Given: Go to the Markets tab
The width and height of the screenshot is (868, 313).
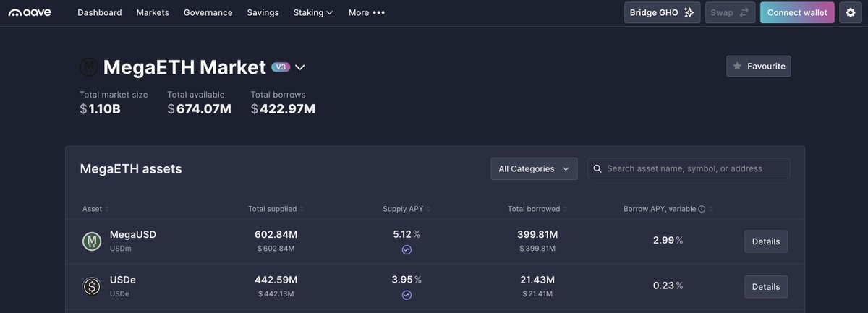Looking at the screenshot, I should point(153,12).
